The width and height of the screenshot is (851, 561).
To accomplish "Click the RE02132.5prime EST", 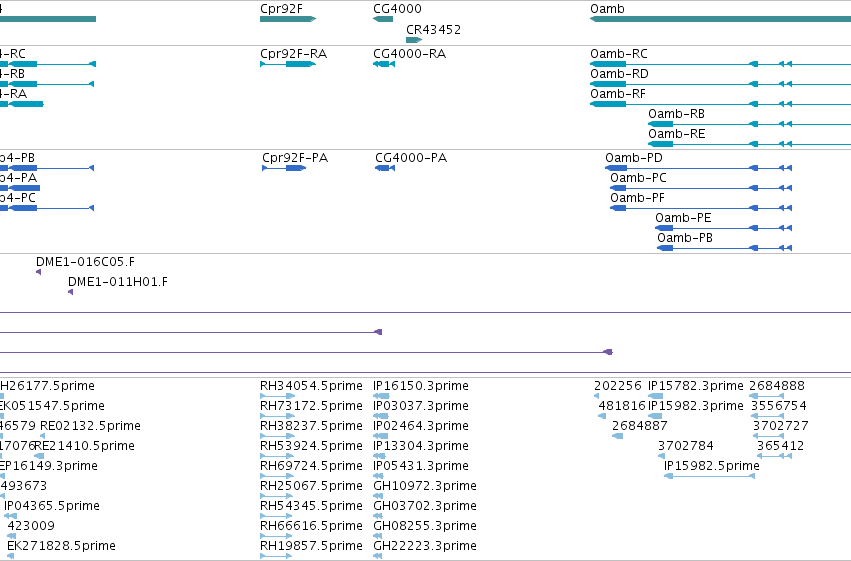I will (43, 436).
